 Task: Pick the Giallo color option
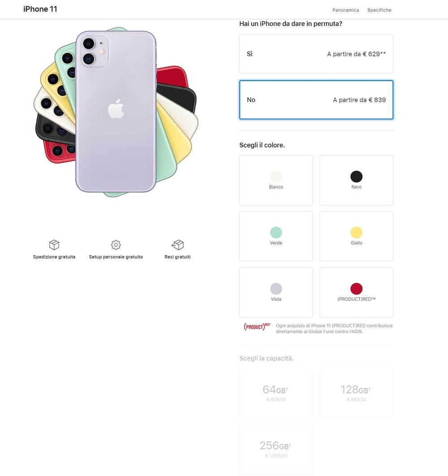(356, 236)
